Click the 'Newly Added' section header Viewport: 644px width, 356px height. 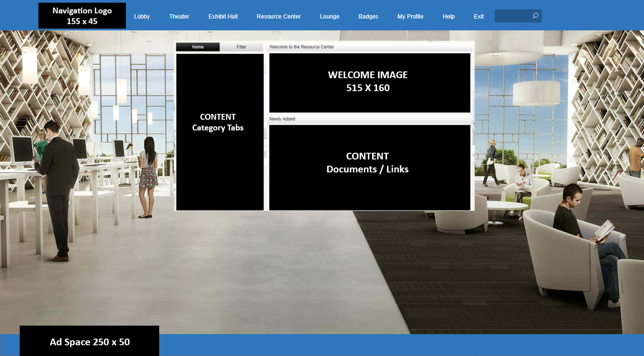point(370,119)
